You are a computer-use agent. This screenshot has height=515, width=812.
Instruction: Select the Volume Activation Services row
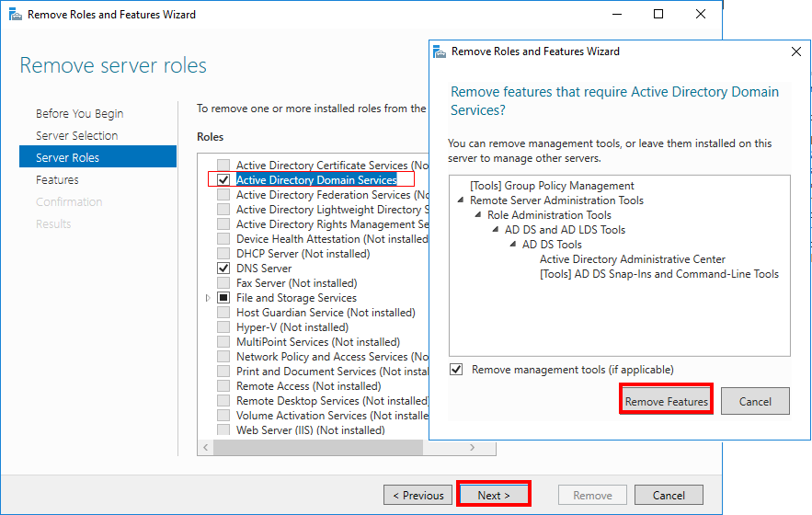pyautogui.click(x=333, y=416)
